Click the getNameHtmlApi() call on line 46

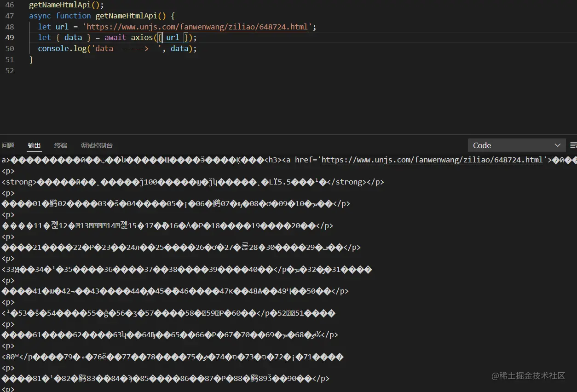67,5
